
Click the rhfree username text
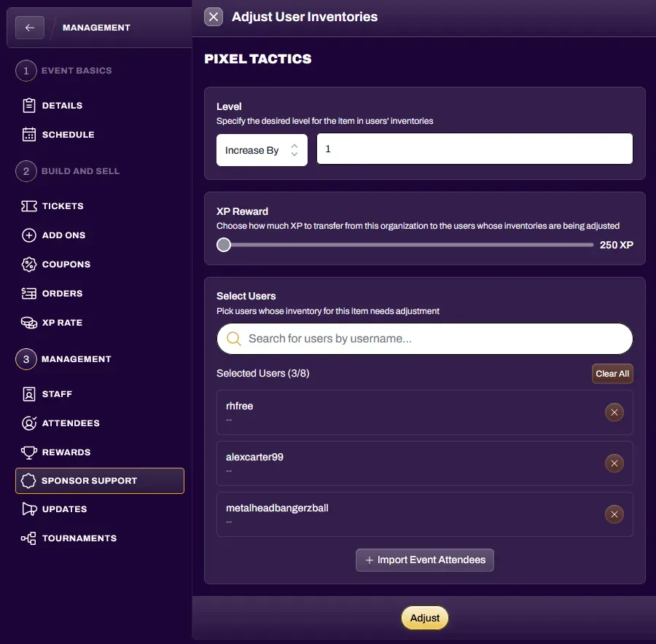click(239, 406)
